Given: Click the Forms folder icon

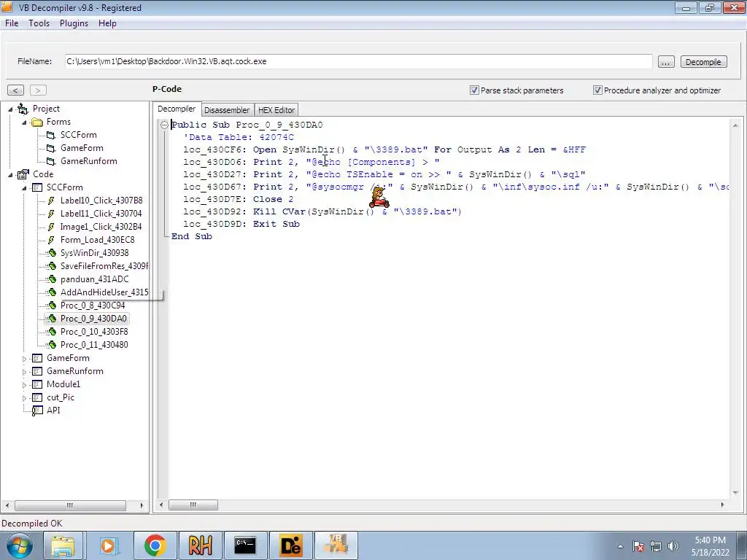Looking at the screenshot, I should (36, 122).
